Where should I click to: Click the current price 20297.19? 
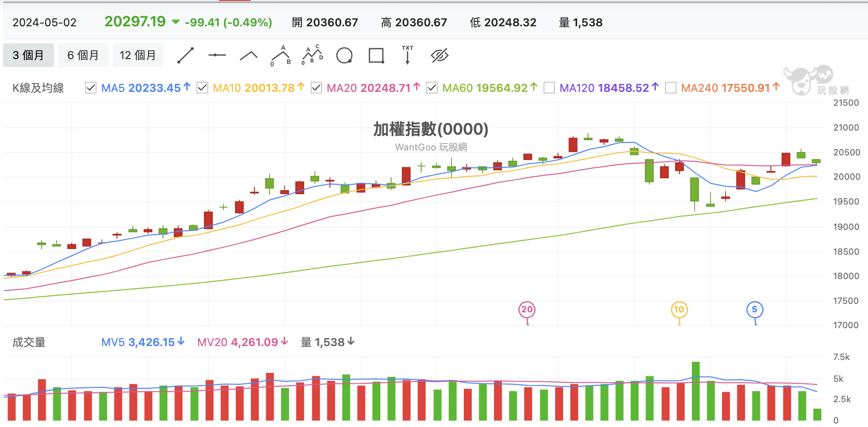[x=135, y=21]
